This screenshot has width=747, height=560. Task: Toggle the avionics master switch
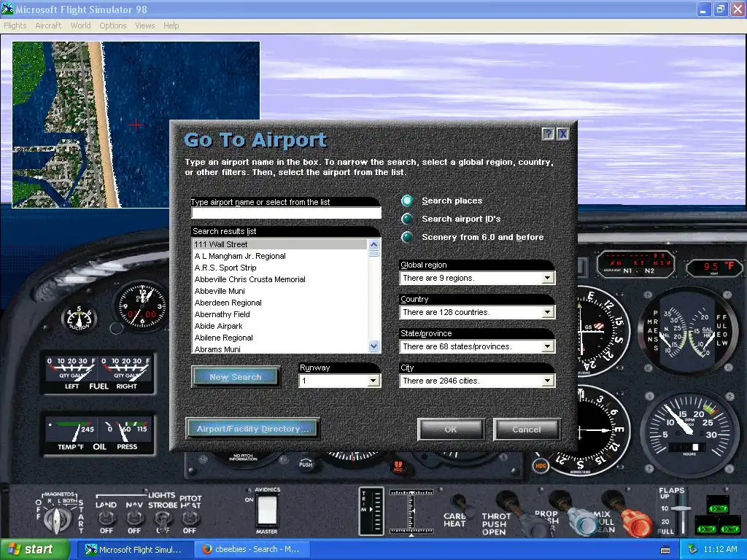267,510
